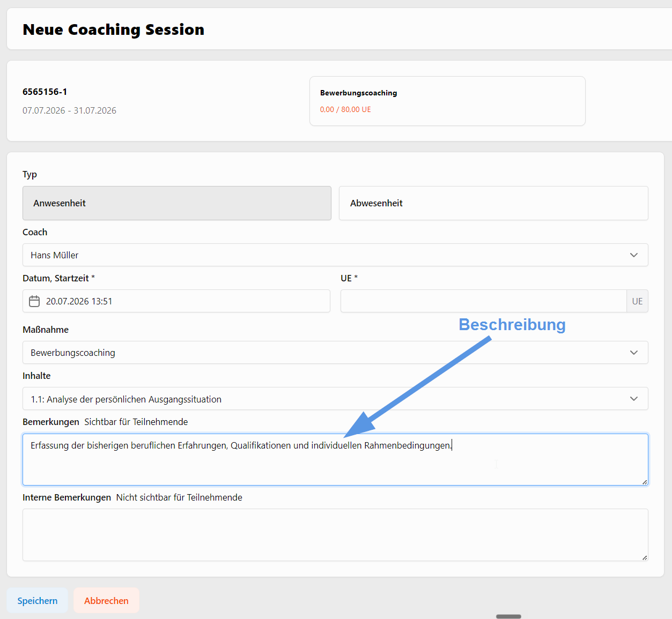The width and height of the screenshot is (672, 619).
Task: Click the calendar icon in date field
Action: pos(34,301)
